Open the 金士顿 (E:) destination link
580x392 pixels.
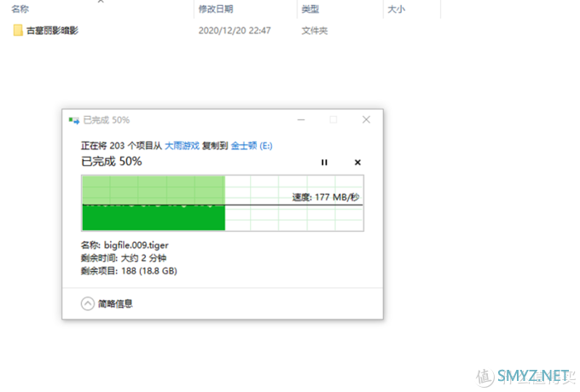[252, 146]
